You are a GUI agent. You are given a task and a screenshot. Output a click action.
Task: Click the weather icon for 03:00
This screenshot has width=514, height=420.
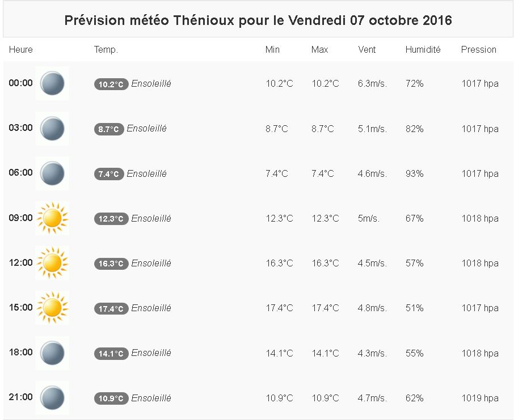[x=52, y=128]
